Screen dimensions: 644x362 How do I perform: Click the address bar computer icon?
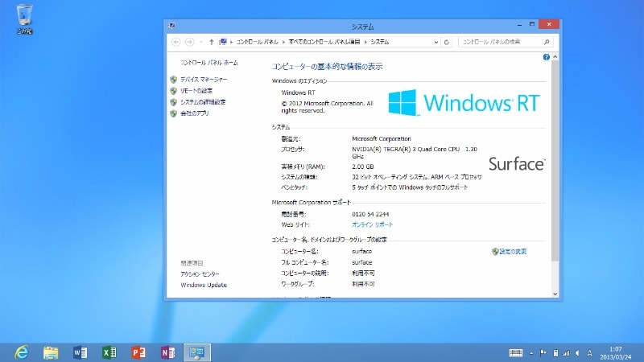pos(223,42)
